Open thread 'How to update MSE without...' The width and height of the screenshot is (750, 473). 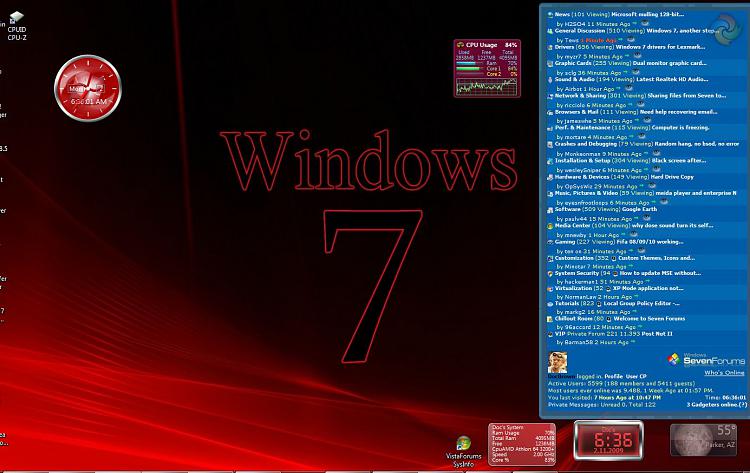coord(660,274)
